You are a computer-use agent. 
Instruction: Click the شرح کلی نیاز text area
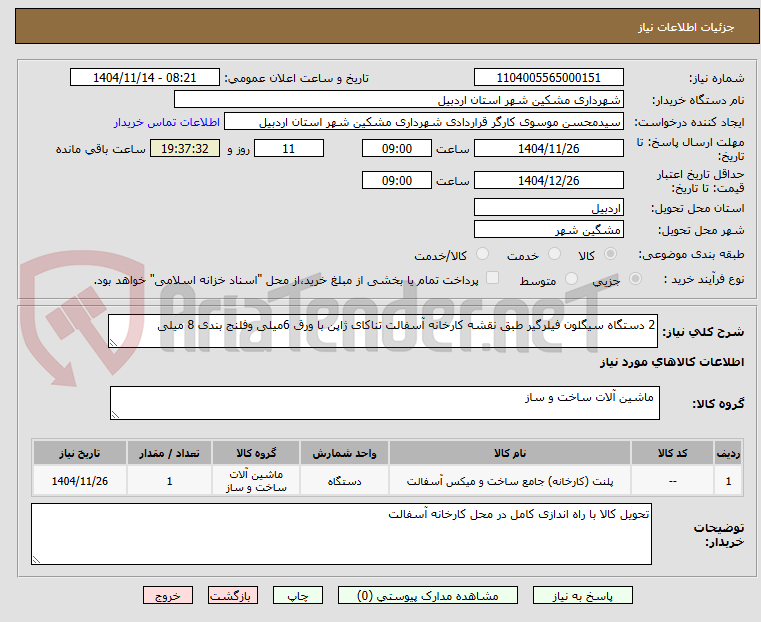click(x=382, y=331)
